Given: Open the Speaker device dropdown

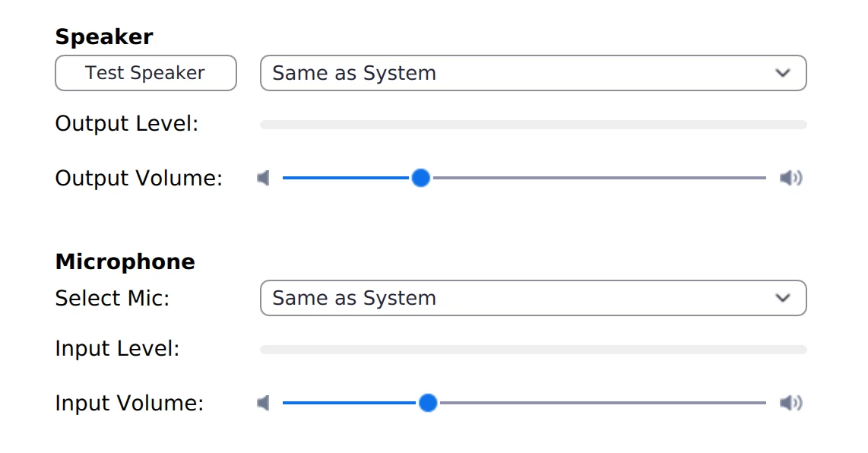Looking at the screenshot, I should [x=517, y=73].
